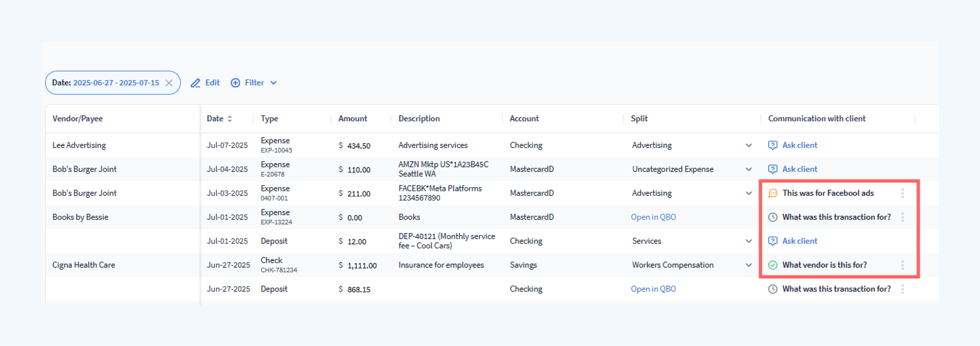Open 'What vendor is this for?' message

pyautogui.click(x=824, y=265)
